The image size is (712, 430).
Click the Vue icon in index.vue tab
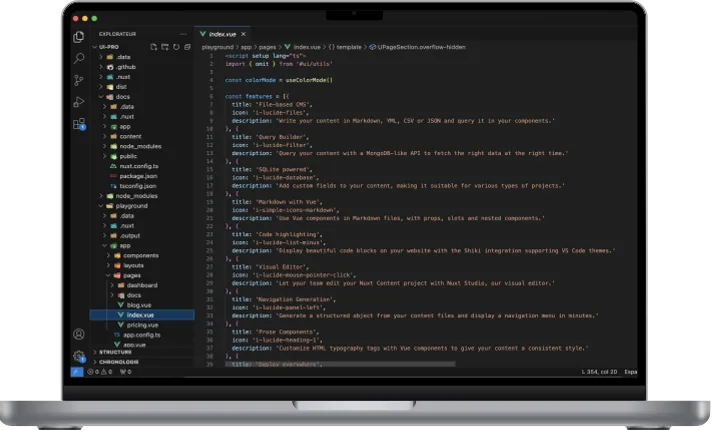click(203, 34)
